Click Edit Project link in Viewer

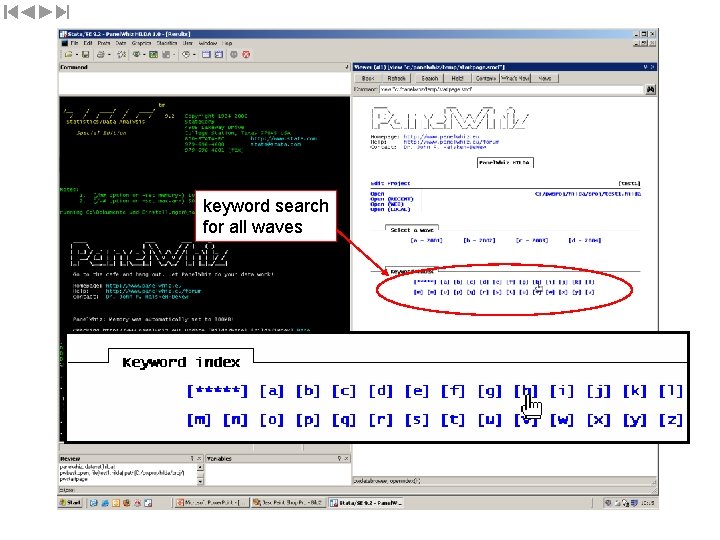[x=390, y=183]
